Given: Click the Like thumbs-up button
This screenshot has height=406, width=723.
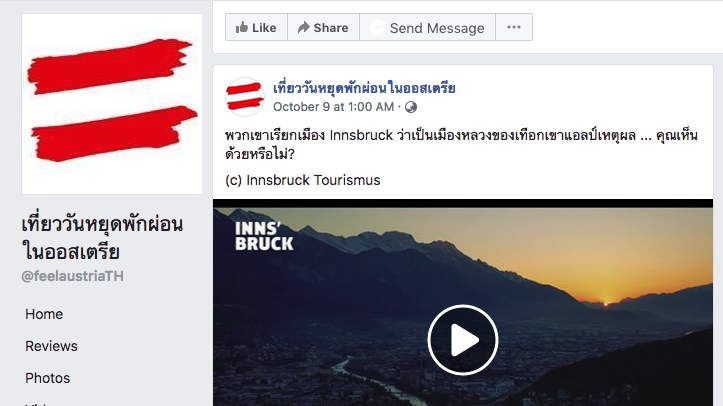Looking at the screenshot, I should (256, 28).
